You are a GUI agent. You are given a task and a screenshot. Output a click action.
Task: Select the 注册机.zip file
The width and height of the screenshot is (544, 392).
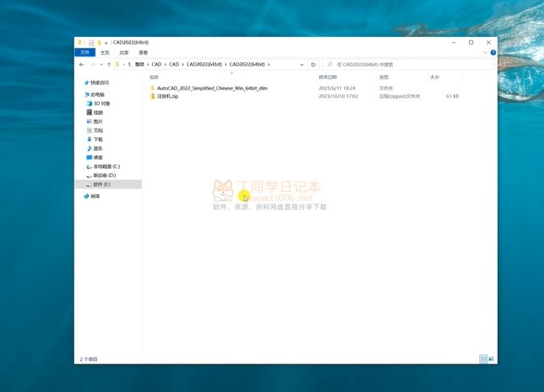(x=168, y=96)
